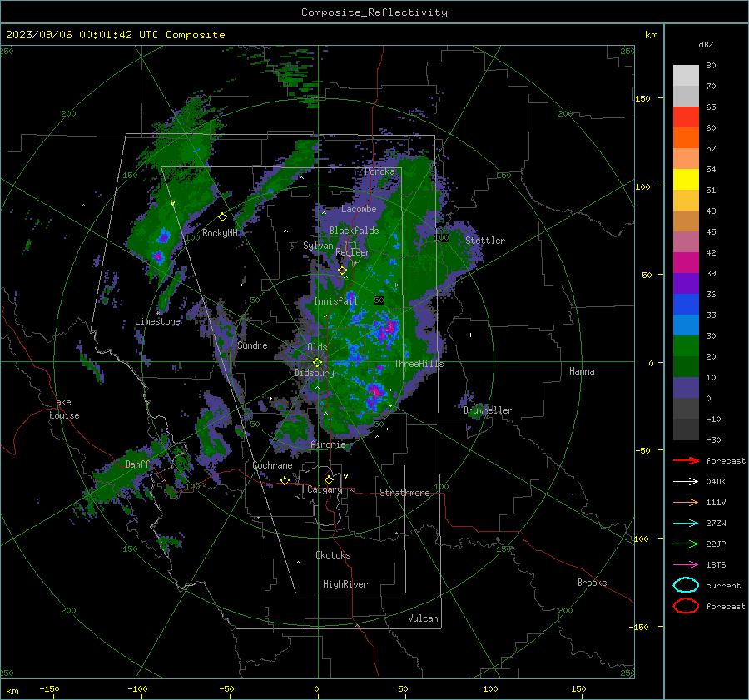Click the dBZ legend heading
Screen dimensions: 749x700
click(x=706, y=44)
